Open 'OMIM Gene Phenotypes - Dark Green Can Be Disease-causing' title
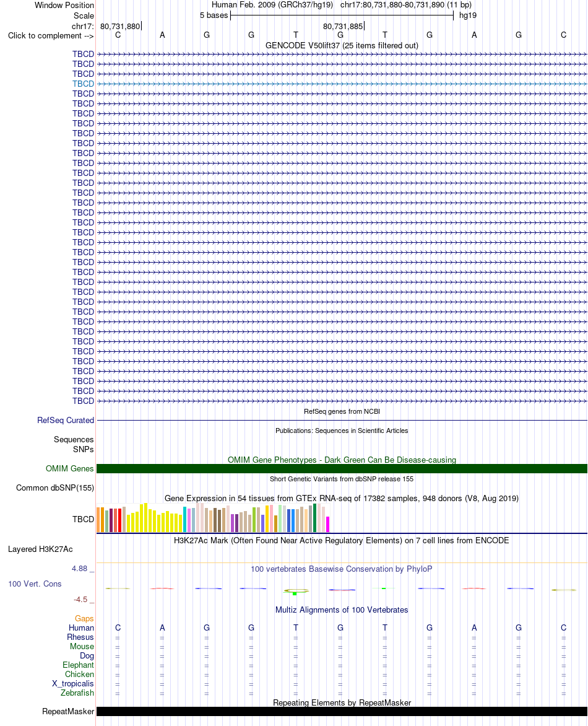Screen dimensions: 588x726 (342, 460)
